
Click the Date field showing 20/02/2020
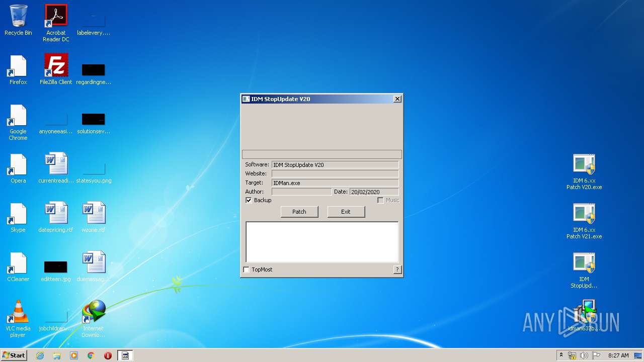click(x=374, y=192)
